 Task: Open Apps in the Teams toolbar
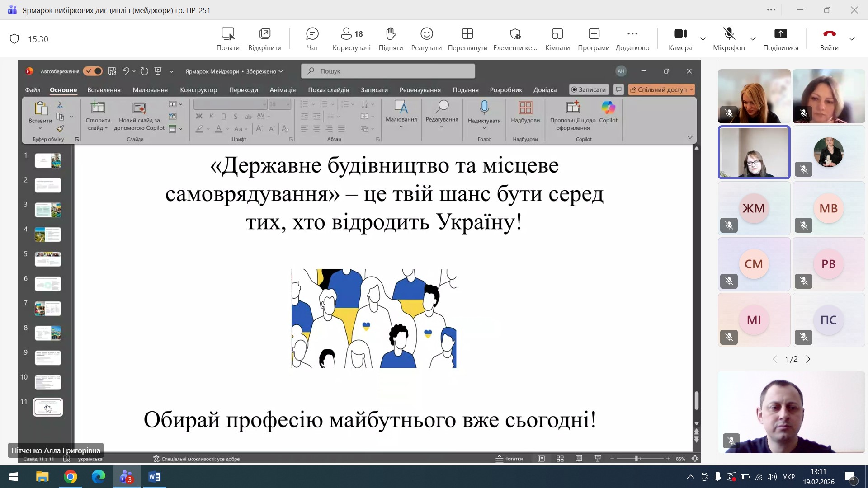click(x=594, y=39)
